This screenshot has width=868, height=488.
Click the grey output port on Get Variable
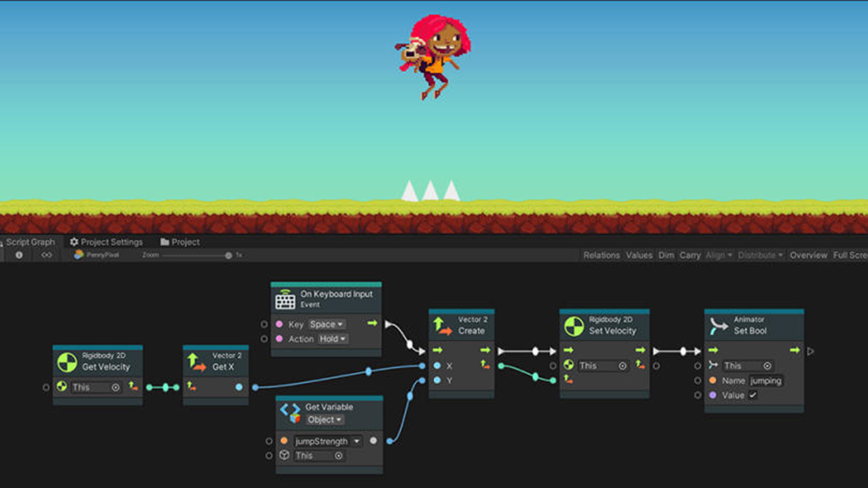click(373, 441)
